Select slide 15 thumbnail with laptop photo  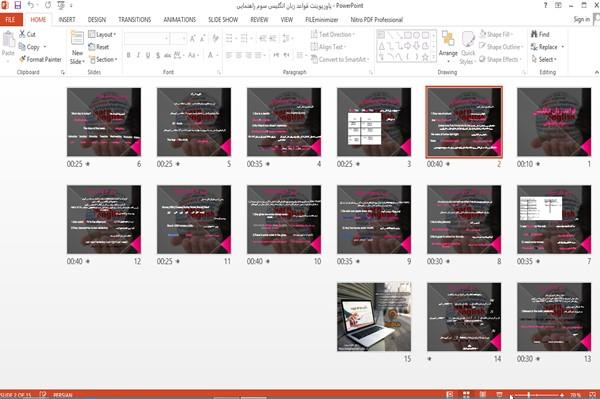point(374,317)
